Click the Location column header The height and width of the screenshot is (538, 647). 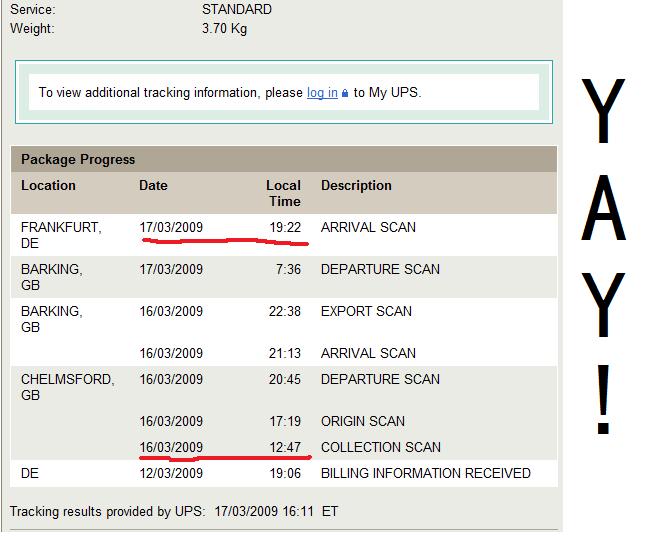pos(48,185)
